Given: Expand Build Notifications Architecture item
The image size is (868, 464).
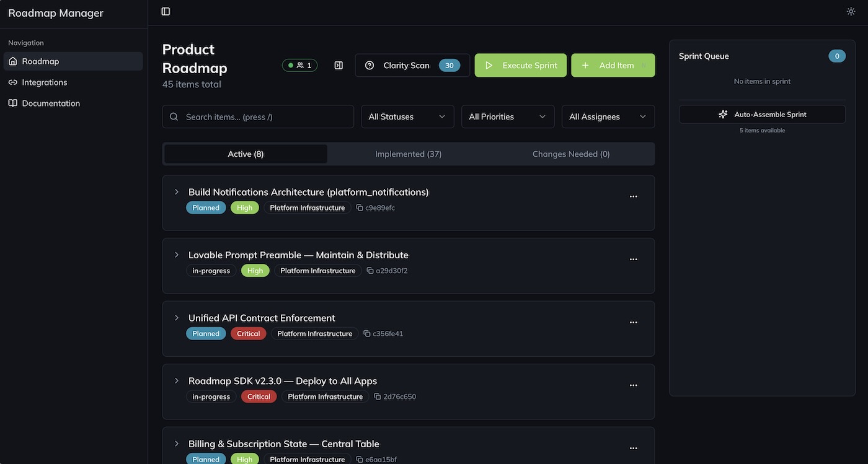Looking at the screenshot, I should pyautogui.click(x=177, y=192).
